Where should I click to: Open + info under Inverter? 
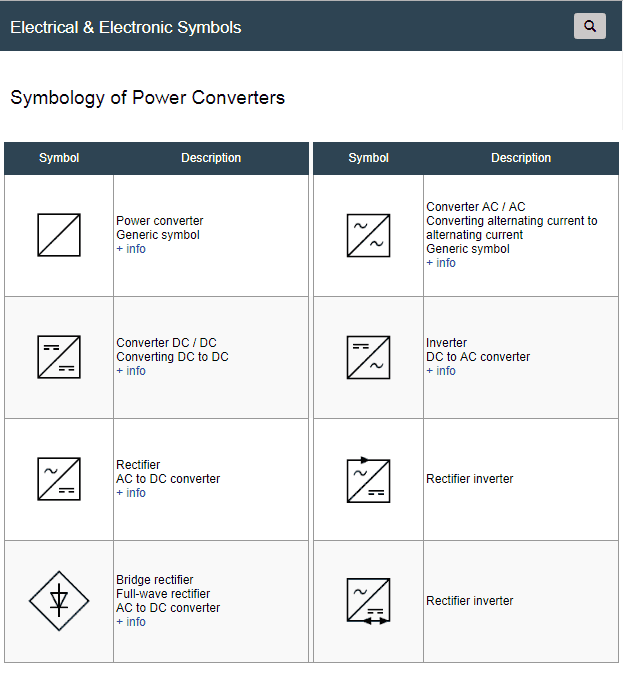click(x=441, y=371)
